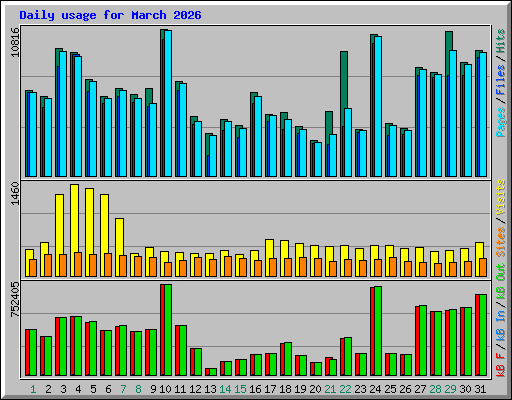The image size is (512, 400).
Task: Click the 10816 axis value
Action: [x=15, y=42]
